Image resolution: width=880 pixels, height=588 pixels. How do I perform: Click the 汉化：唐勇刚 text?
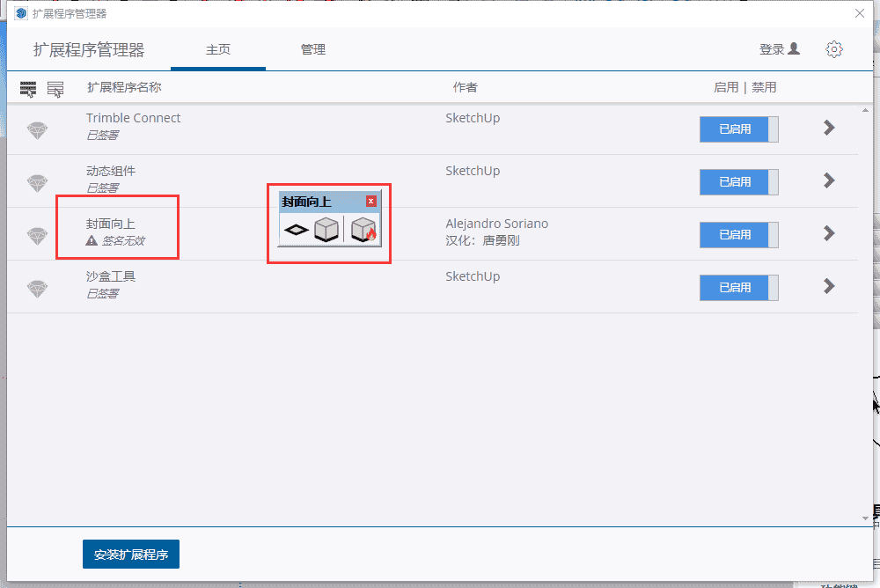(482, 240)
